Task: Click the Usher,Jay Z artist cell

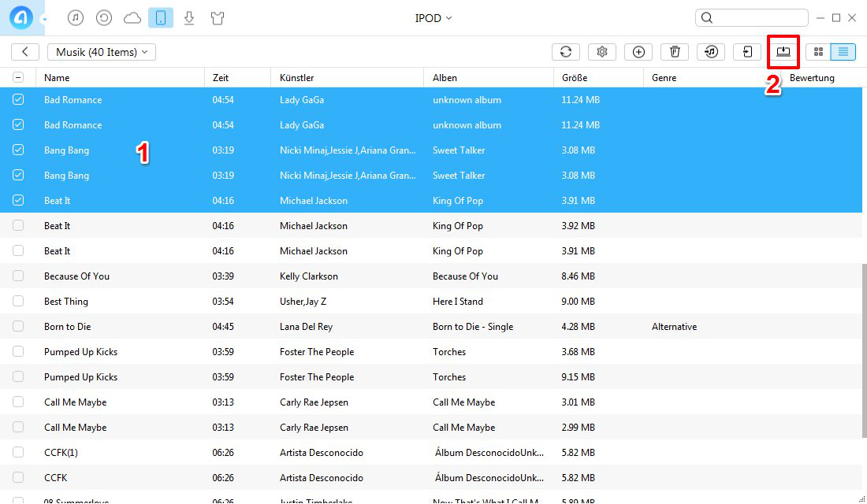Action: 303,301
